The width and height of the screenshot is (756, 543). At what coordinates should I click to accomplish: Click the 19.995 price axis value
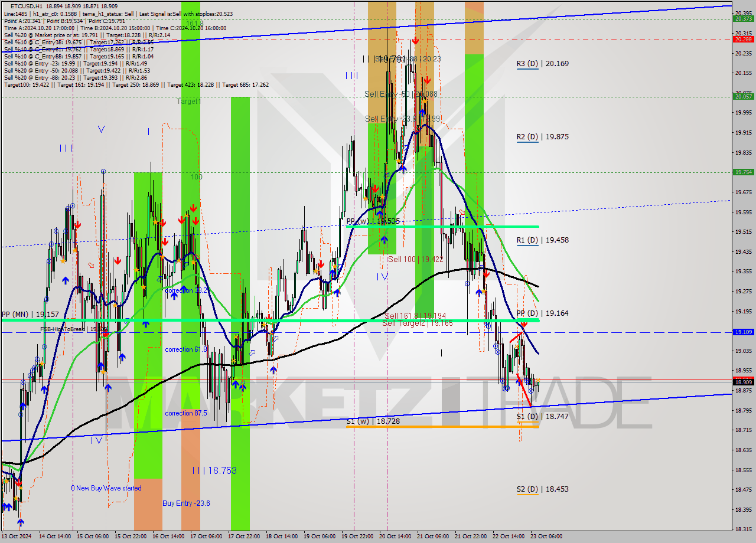[743, 112]
